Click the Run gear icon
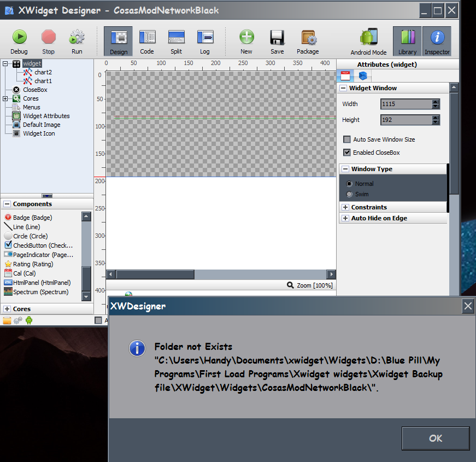This screenshot has height=462, width=476. tap(77, 37)
